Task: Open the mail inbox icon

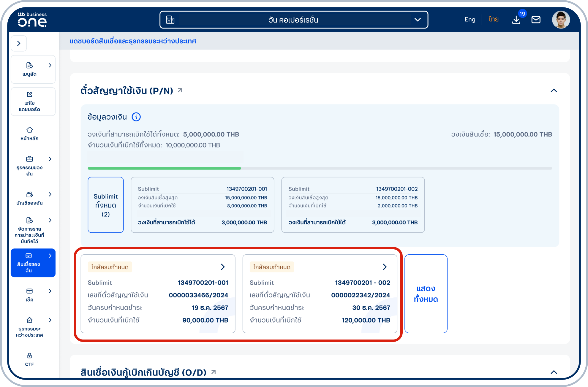Action: tap(536, 20)
